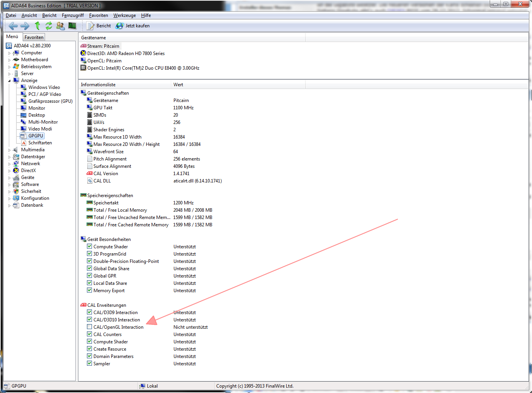
Task: Expand the Konfiguration tree node
Action: tap(10, 199)
